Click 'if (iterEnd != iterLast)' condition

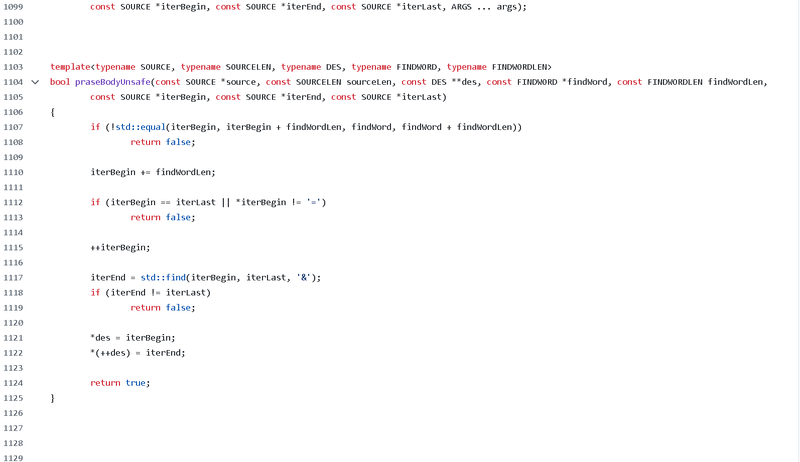(151, 293)
